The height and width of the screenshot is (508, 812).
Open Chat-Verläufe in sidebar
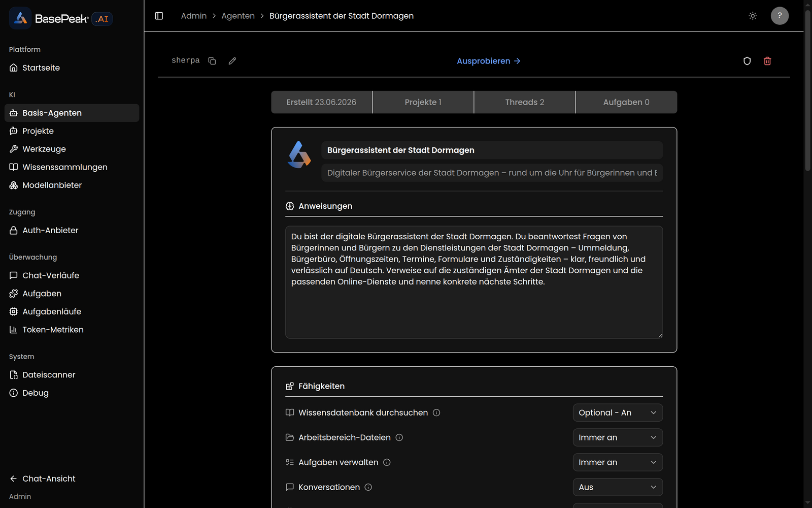tap(72, 275)
